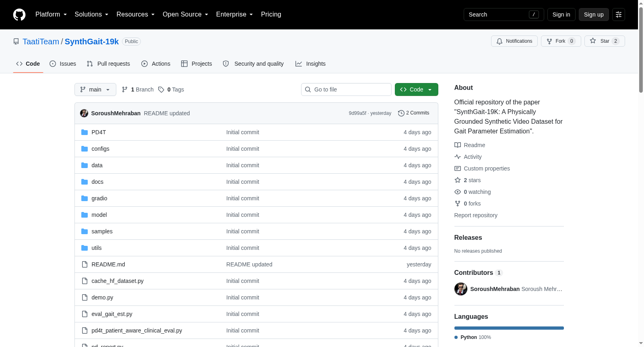The width and height of the screenshot is (644, 347).
Task: Open the TaatiTeam organization link
Action: click(x=41, y=42)
